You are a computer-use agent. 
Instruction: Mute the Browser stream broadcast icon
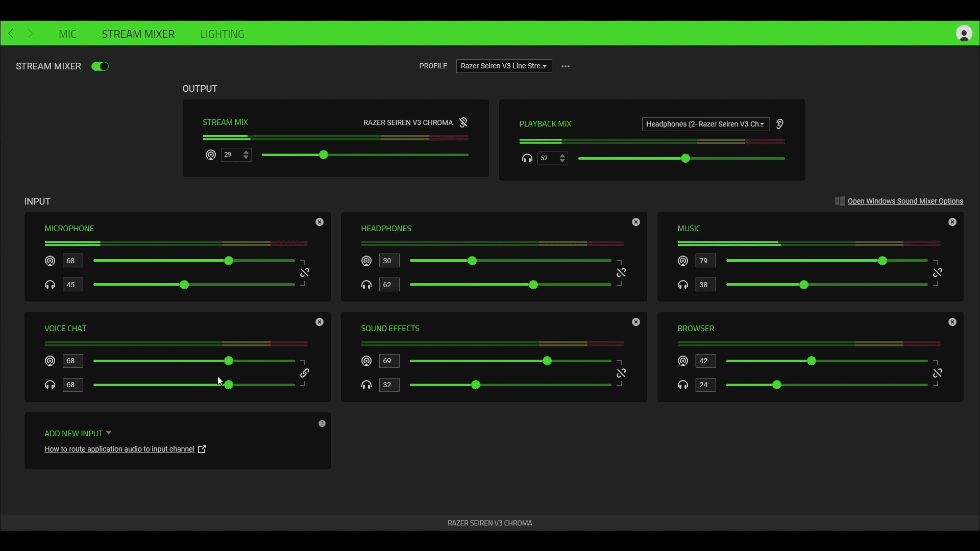click(683, 361)
